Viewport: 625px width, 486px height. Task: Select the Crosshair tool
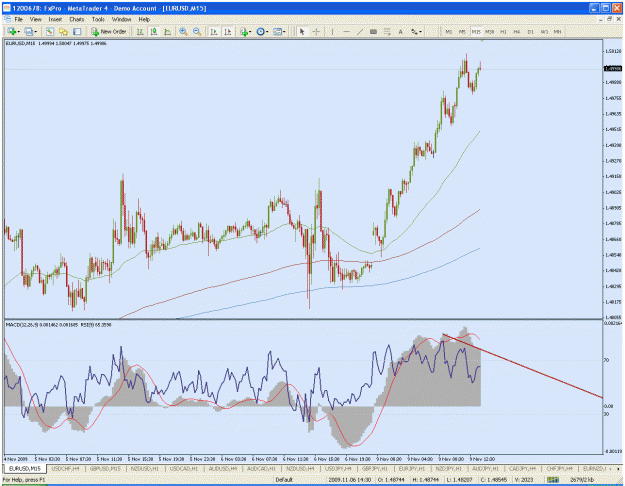point(316,31)
